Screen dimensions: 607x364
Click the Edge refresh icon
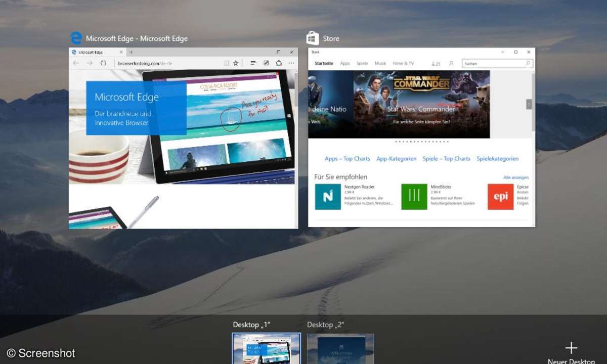tap(103, 63)
